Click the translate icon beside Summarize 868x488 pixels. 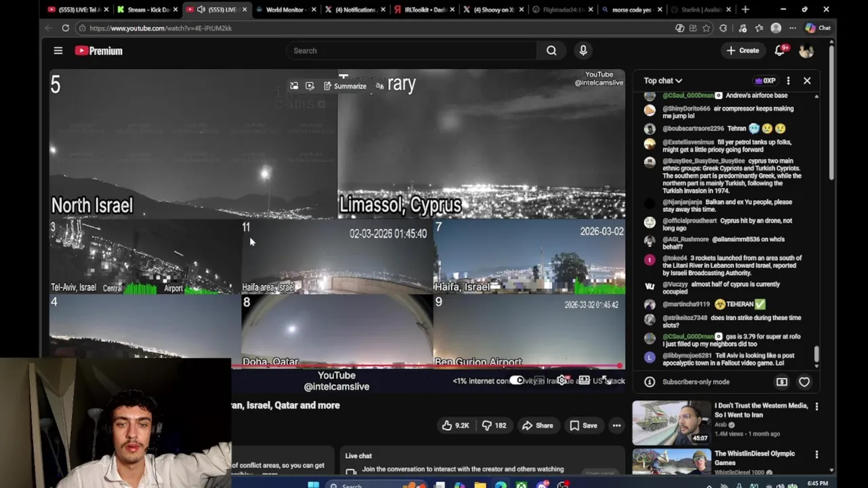click(x=380, y=86)
